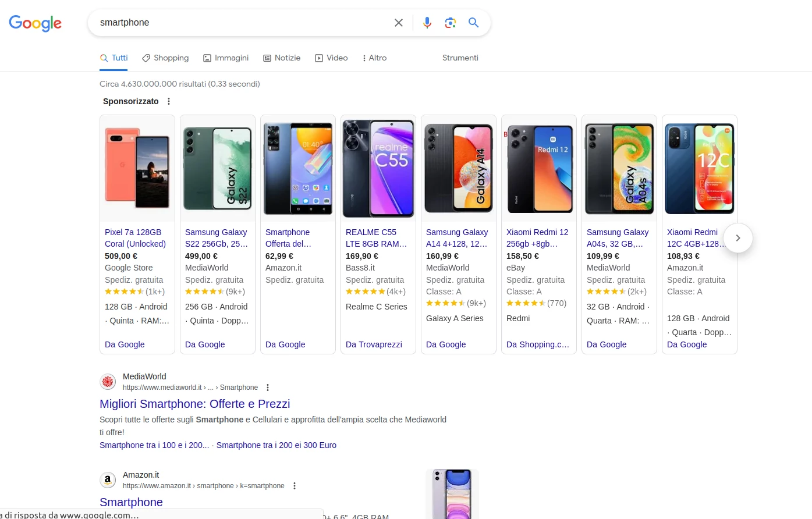Screen dimensions: 812x519
Task: Open the Amazon 62,99 € smartphone product image
Action: tap(298, 168)
